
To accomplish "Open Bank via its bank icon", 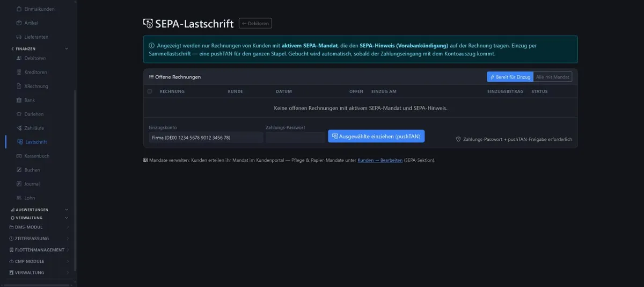I will click(19, 100).
